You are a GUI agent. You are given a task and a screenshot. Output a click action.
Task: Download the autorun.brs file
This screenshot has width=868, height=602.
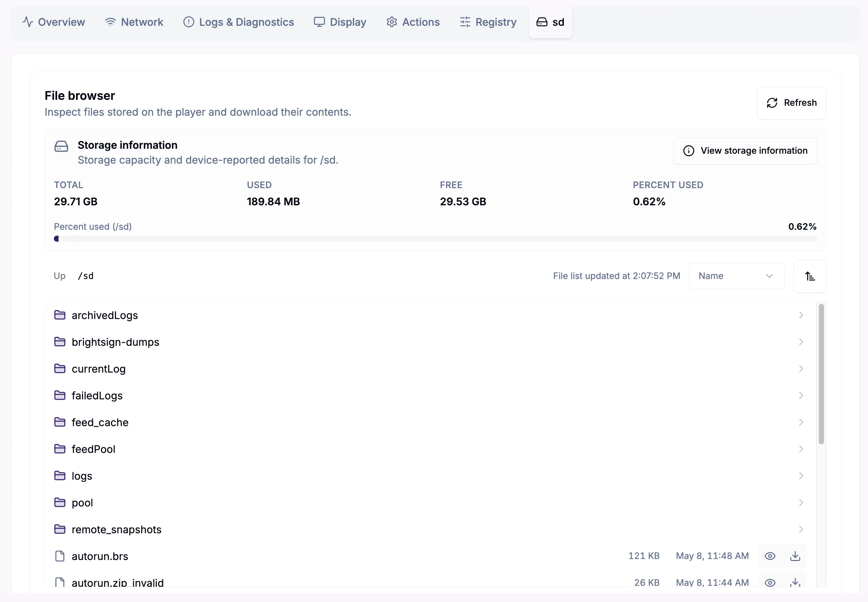(x=795, y=556)
